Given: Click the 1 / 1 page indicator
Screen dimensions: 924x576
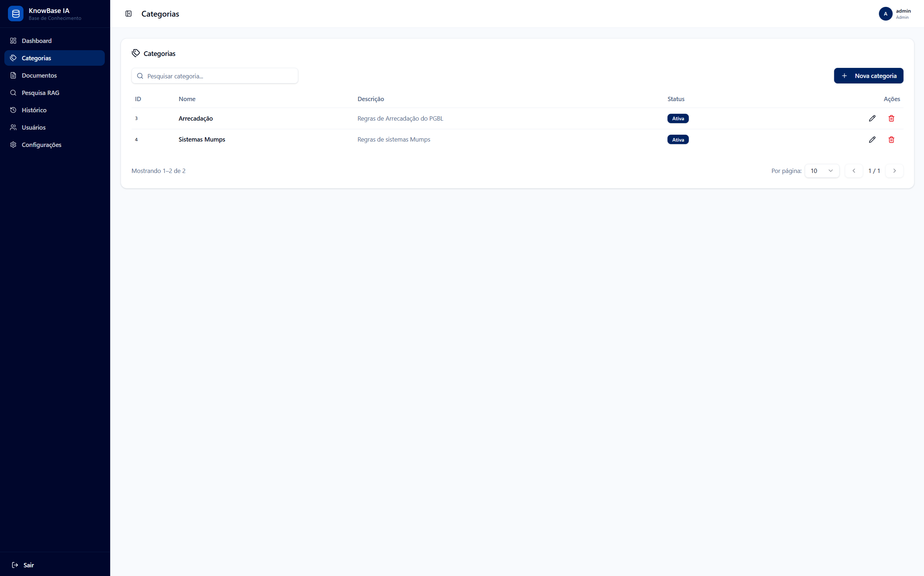Looking at the screenshot, I should pos(874,171).
